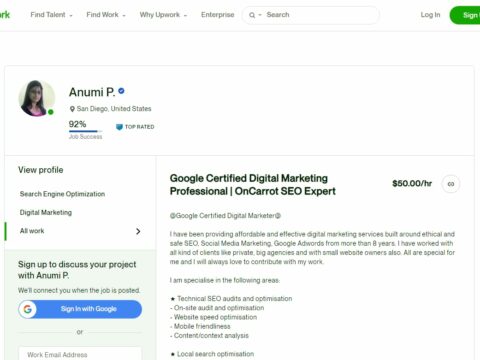Click the Website speed optimisation line
Viewport: 480px width, 360px height.
[213, 317]
